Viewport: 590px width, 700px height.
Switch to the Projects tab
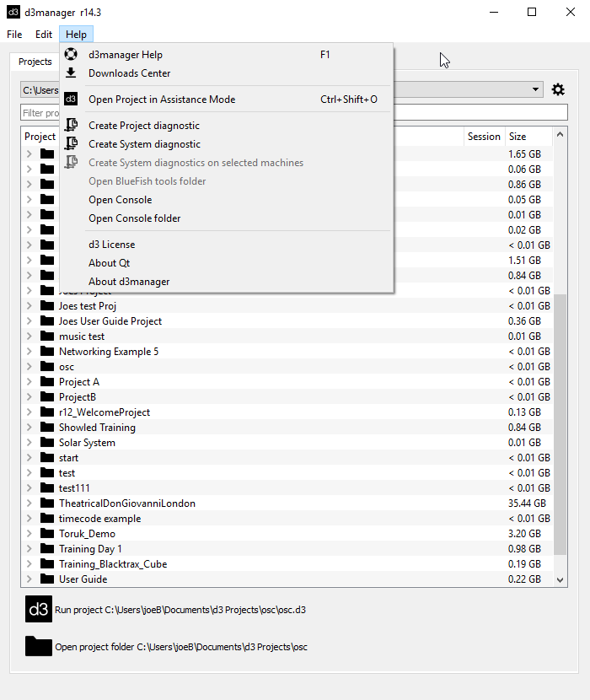pos(35,62)
